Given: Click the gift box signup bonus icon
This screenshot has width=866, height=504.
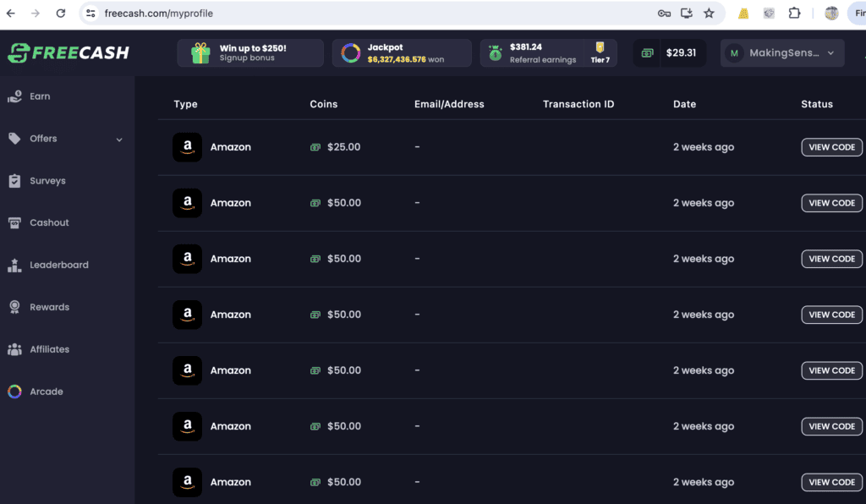Looking at the screenshot, I should pyautogui.click(x=200, y=53).
